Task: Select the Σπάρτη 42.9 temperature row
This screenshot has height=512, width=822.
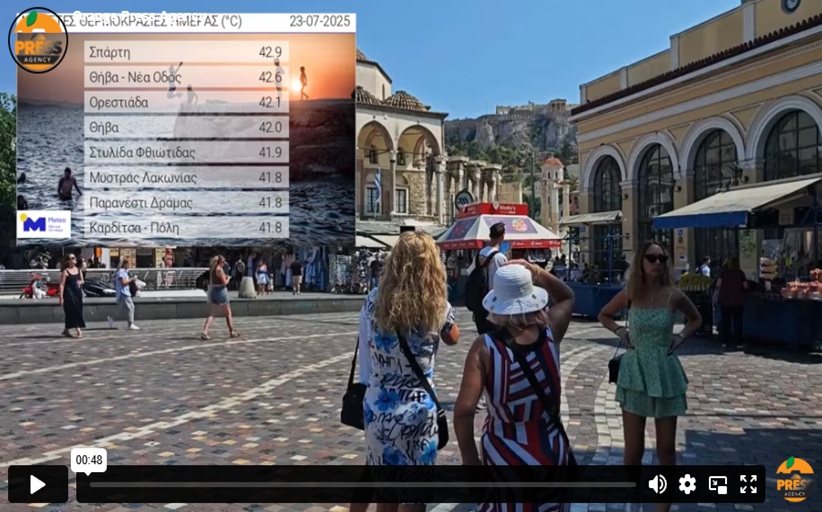Action: [x=186, y=52]
